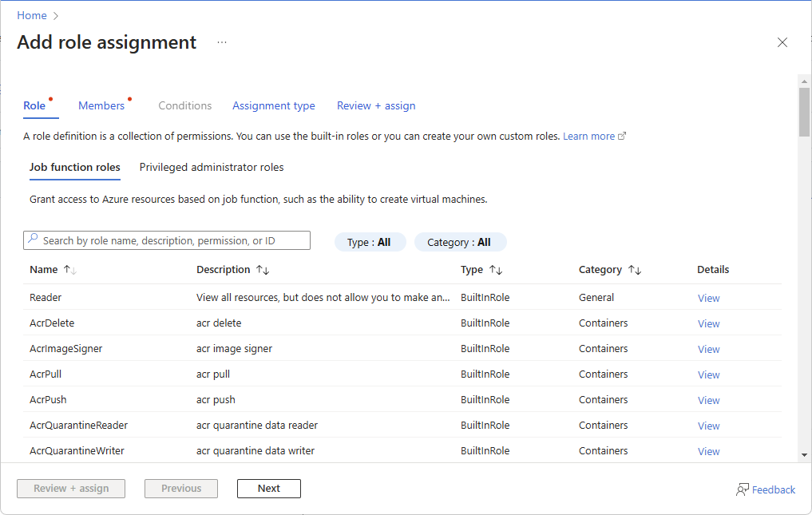The height and width of the screenshot is (515, 812).
Task: Sort the Category column
Action: click(635, 269)
